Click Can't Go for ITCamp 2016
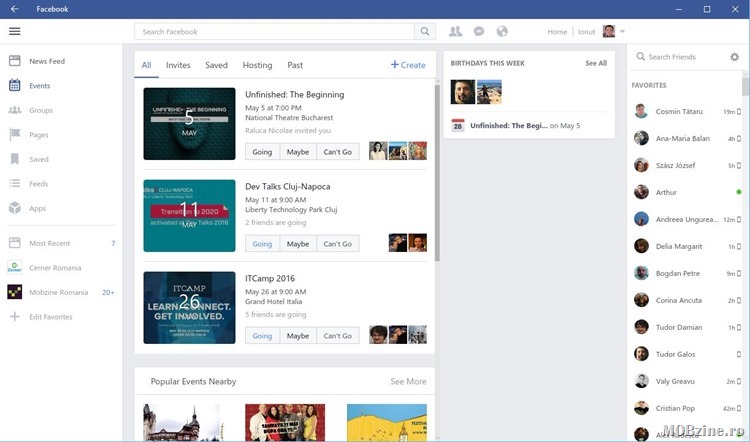This screenshot has width=750, height=442. point(338,335)
